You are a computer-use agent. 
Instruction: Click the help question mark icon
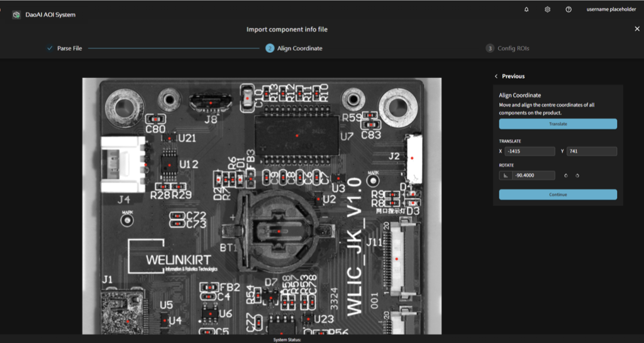pos(569,9)
